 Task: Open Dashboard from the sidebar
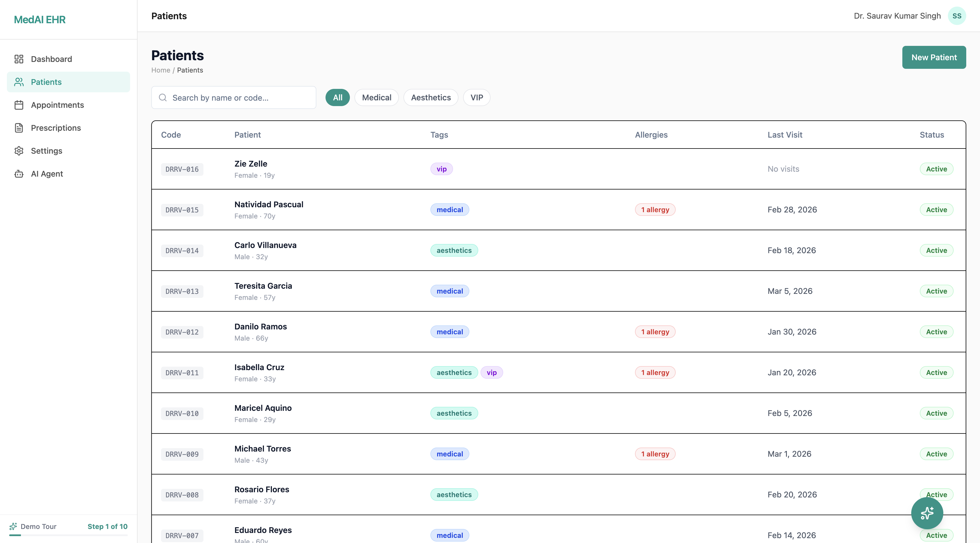click(x=68, y=59)
